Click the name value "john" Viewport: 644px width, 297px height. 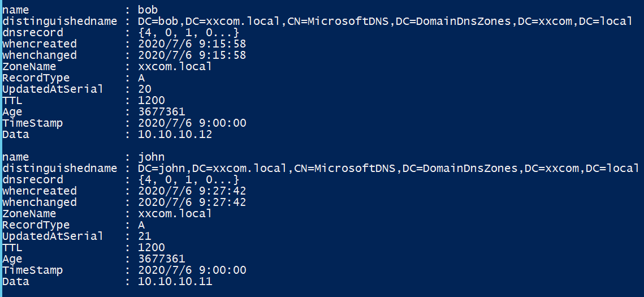150,157
